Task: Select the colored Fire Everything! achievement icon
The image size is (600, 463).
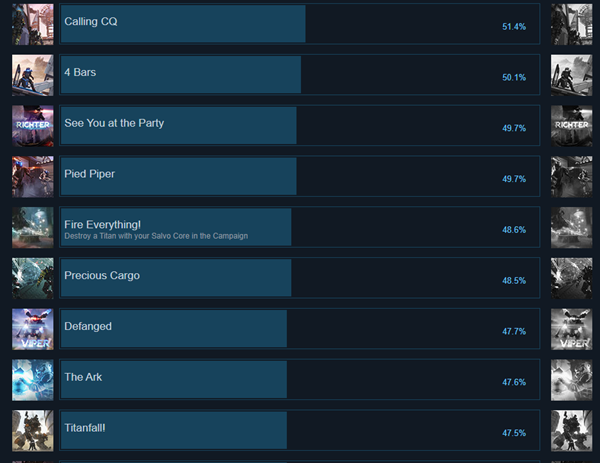Action: [x=32, y=228]
